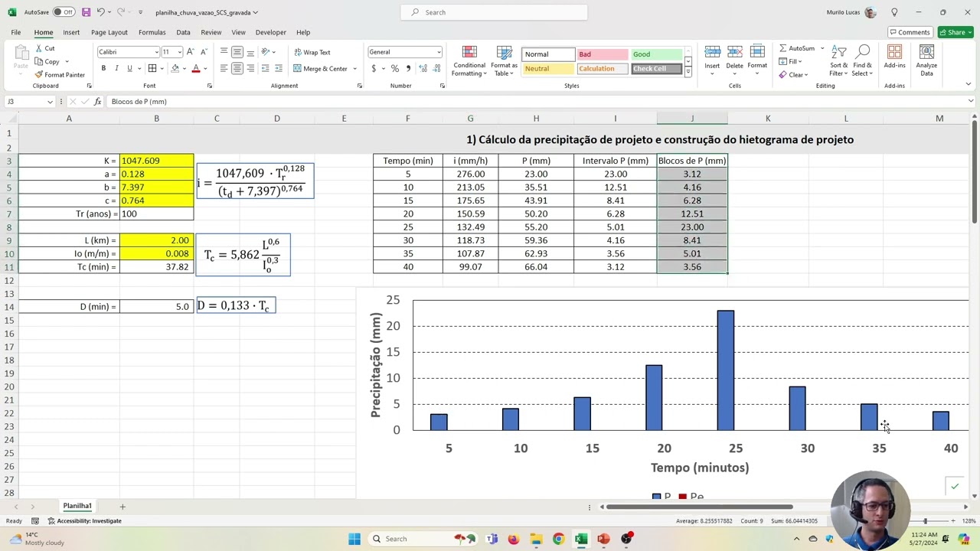980x551 pixels.
Task: Toggle Underline formatting
Action: click(x=129, y=68)
